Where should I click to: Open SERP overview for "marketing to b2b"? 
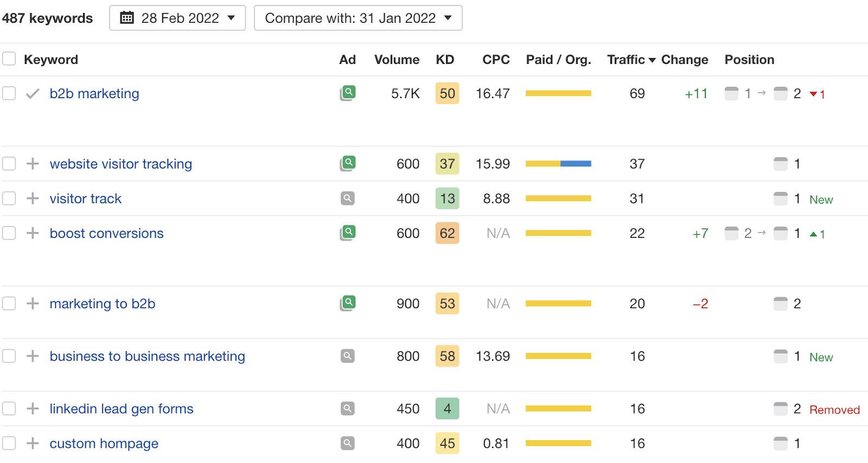tap(347, 303)
